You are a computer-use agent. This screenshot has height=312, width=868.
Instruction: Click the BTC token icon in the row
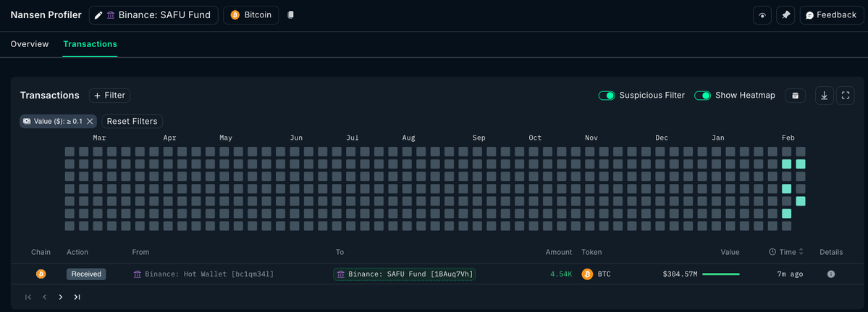click(587, 274)
